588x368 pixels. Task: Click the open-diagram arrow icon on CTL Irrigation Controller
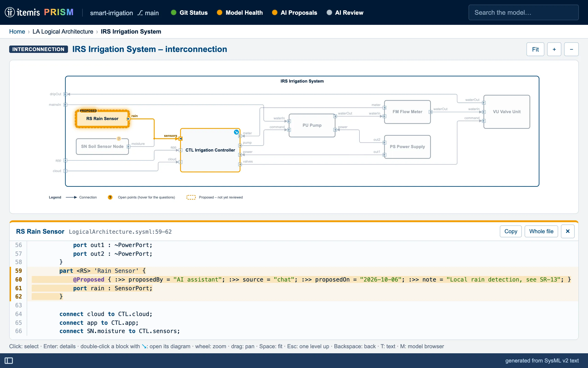tap(236, 132)
